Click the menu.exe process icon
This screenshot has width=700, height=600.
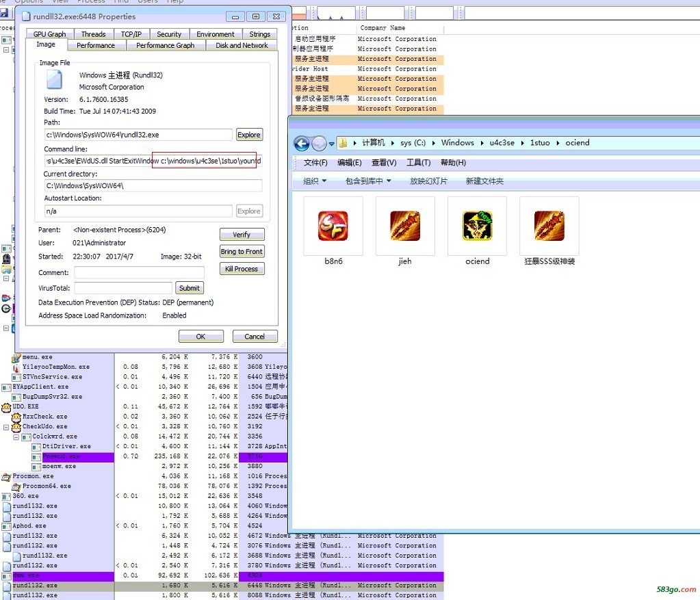point(16,357)
